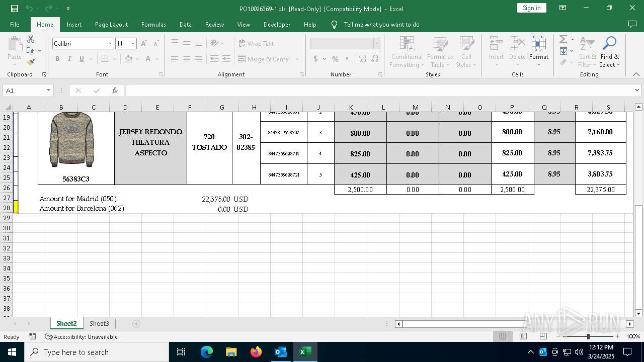644x362 pixels.
Task: Click the Font Color A icon
Action: [148, 59]
